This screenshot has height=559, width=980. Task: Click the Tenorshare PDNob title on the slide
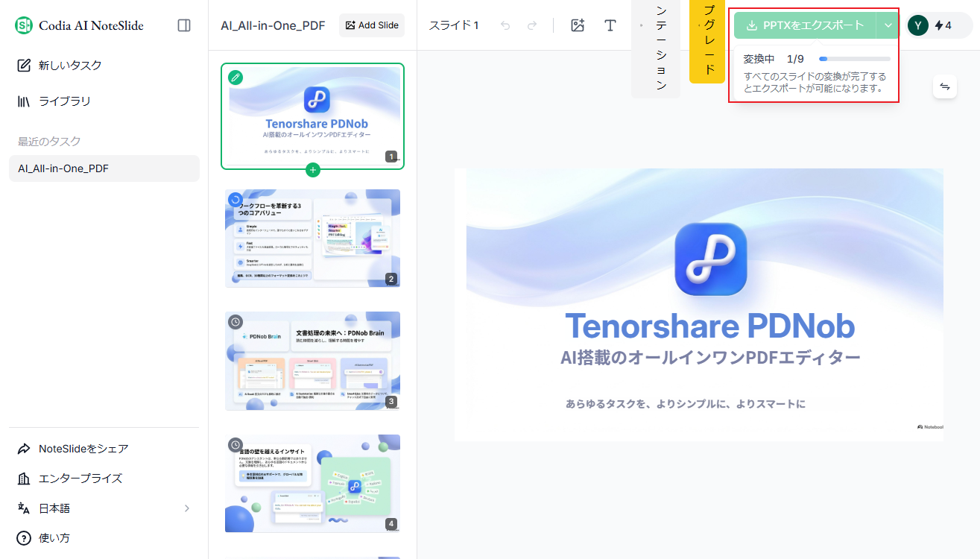point(710,326)
